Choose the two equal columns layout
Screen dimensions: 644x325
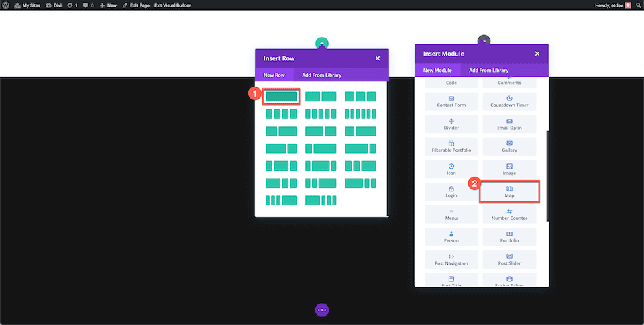321,97
